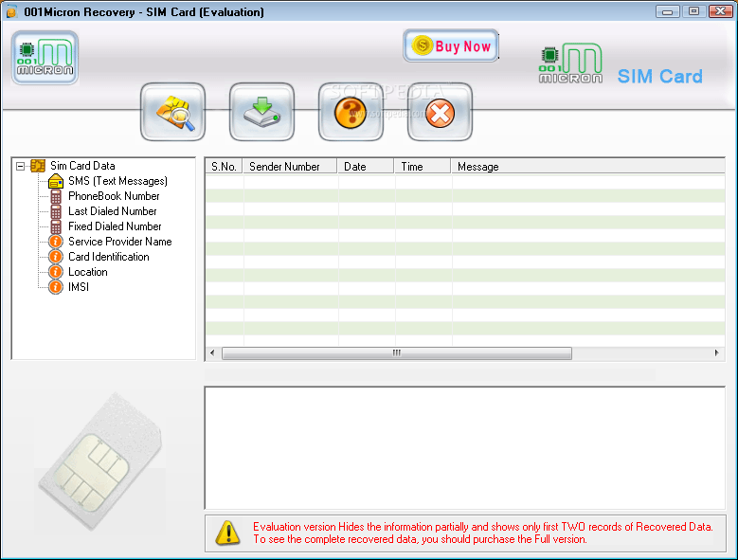Click the Buy Now button

click(x=451, y=45)
